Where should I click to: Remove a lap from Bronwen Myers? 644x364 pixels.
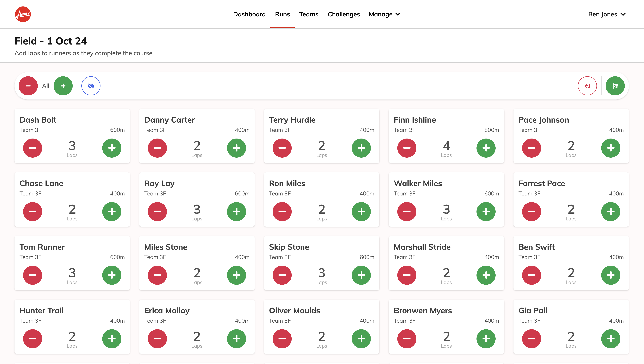[x=407, y=339]
